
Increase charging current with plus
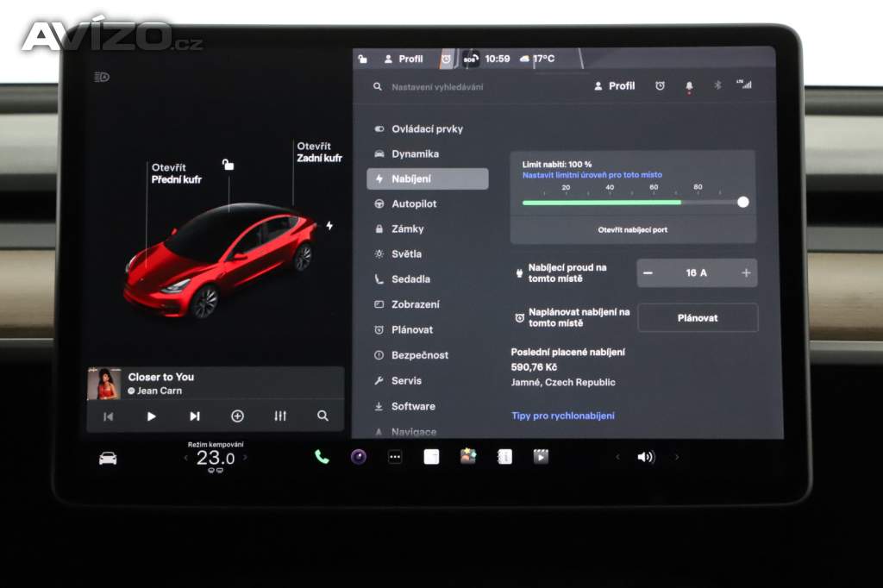[x=746, y=272]
